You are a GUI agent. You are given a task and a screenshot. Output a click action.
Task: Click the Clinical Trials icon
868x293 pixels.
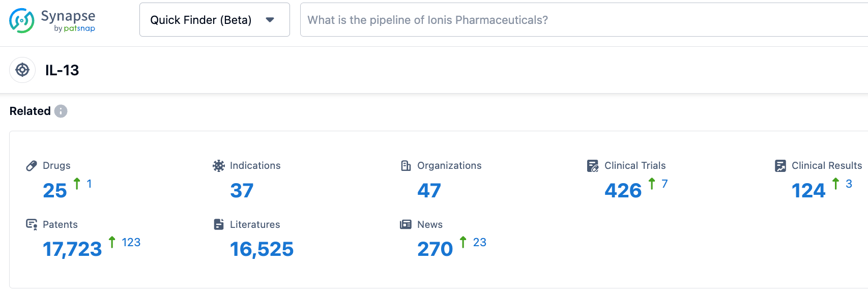click(x=593, y=166)
